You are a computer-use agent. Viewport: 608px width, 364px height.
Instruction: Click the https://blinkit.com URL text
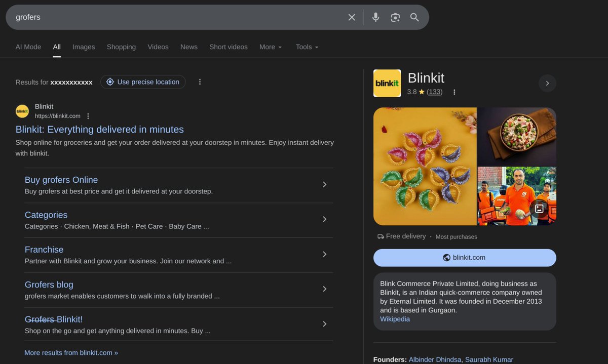point(58,116)
